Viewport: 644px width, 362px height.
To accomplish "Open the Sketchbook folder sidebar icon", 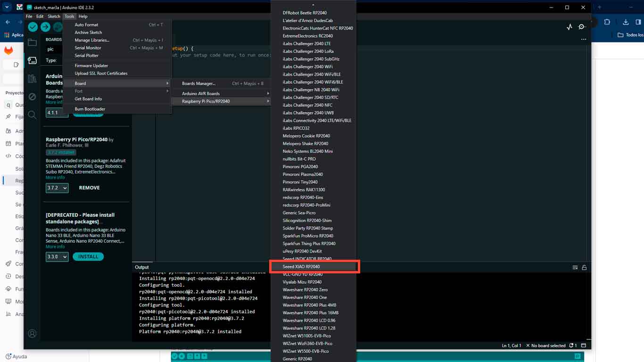I will click(32, 42).
